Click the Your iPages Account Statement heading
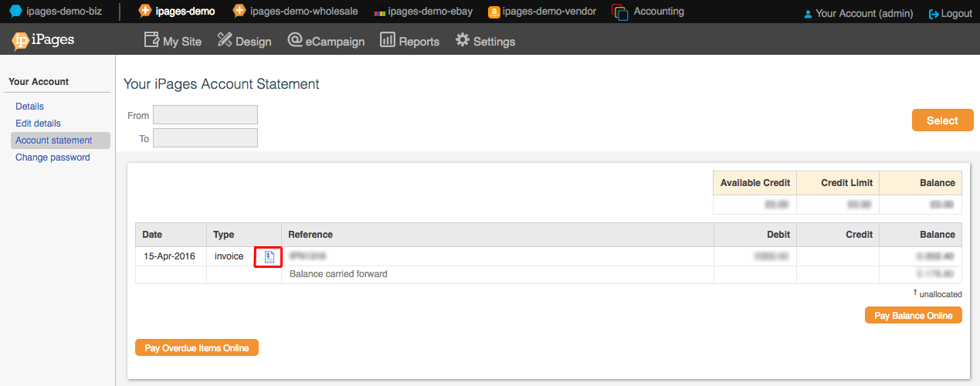The width and height of the screenshot is (980, 386). point(222,84)
